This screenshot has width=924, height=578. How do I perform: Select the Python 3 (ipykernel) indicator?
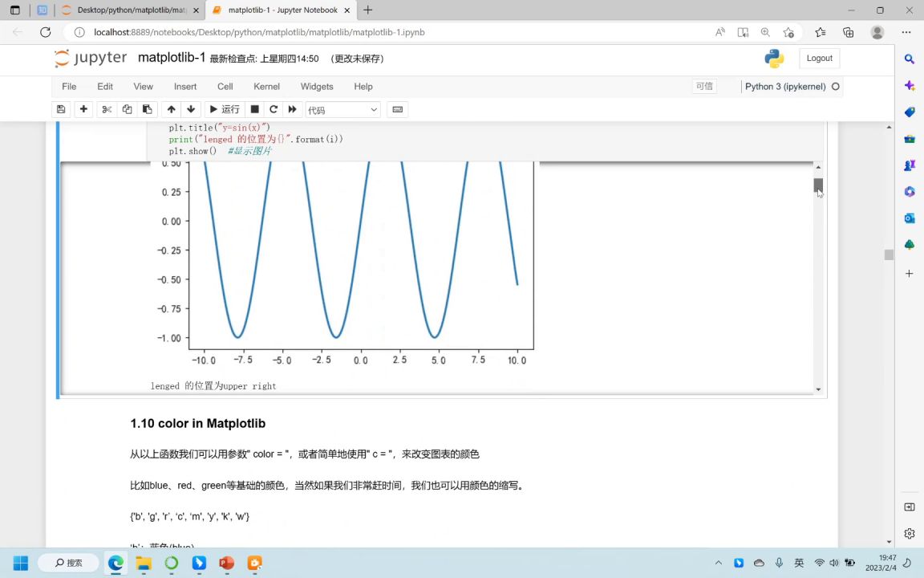[784, 86]
